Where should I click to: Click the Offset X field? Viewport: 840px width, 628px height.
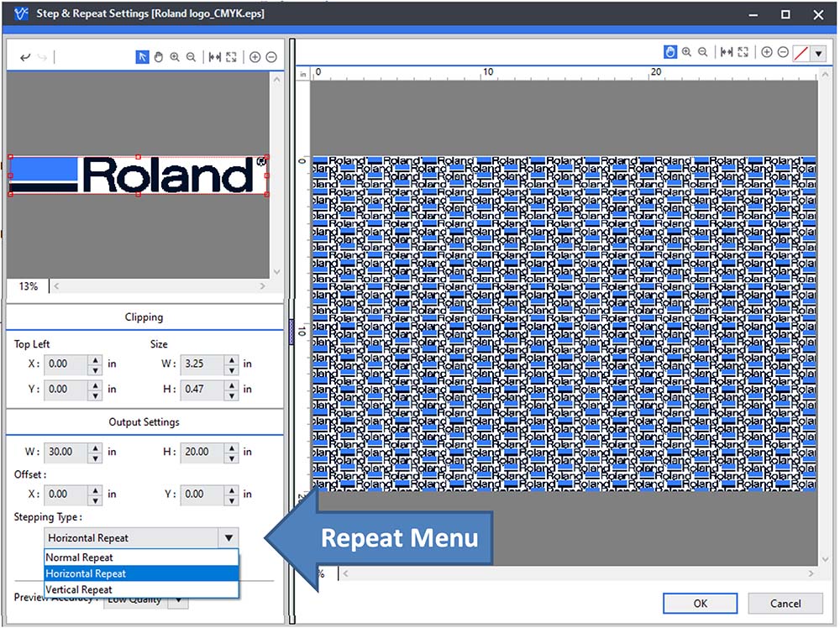click(66, 495)
